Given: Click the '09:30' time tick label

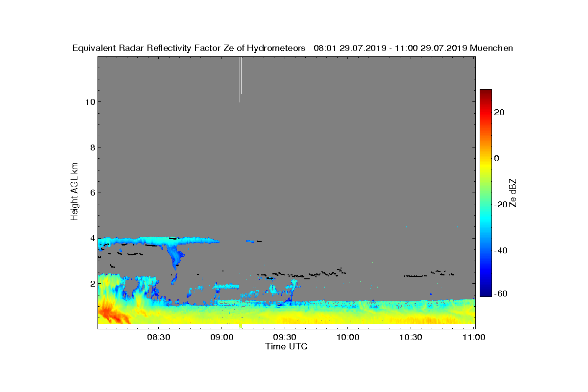Looking at the screenshot, I should click(284, 338).
